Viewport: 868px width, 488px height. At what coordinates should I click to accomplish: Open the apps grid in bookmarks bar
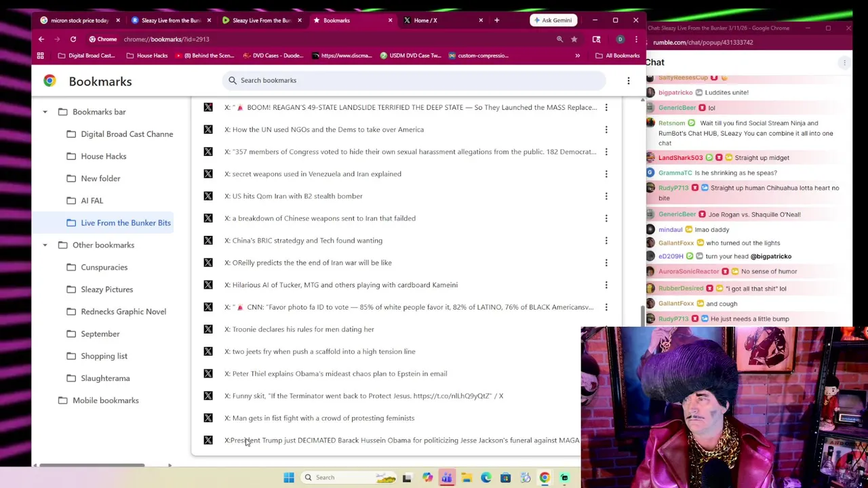coord(40,56)
